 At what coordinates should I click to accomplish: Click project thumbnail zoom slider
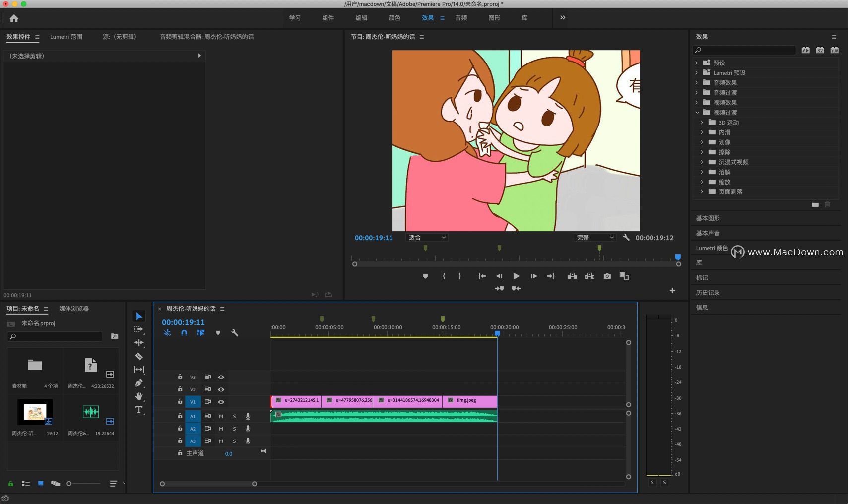click(x=83, y=484)
